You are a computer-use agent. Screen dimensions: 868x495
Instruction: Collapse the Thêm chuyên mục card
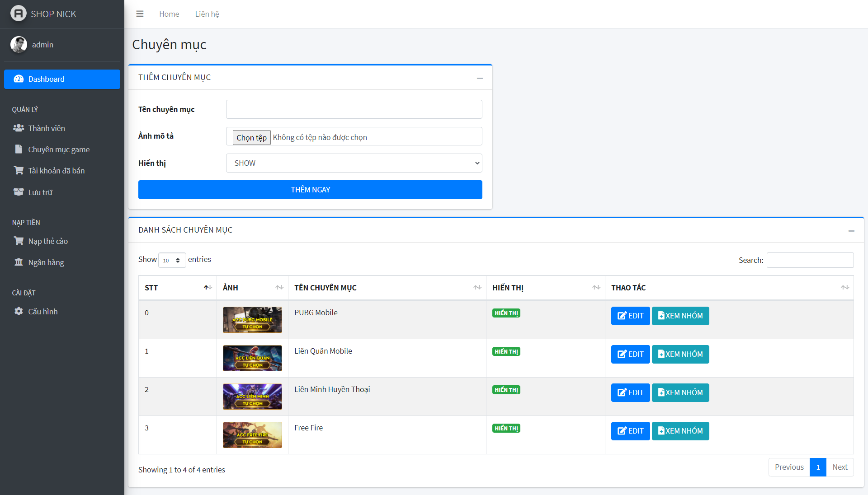(479, 78)
